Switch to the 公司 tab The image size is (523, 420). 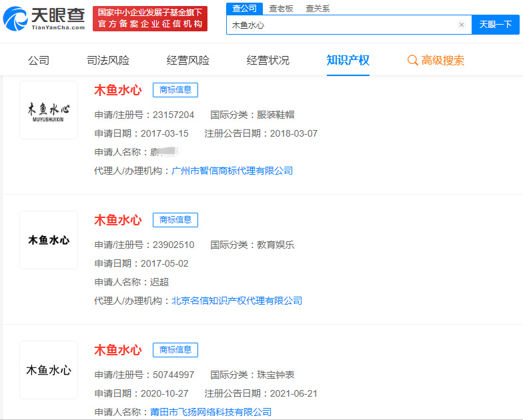coord(39,60)
